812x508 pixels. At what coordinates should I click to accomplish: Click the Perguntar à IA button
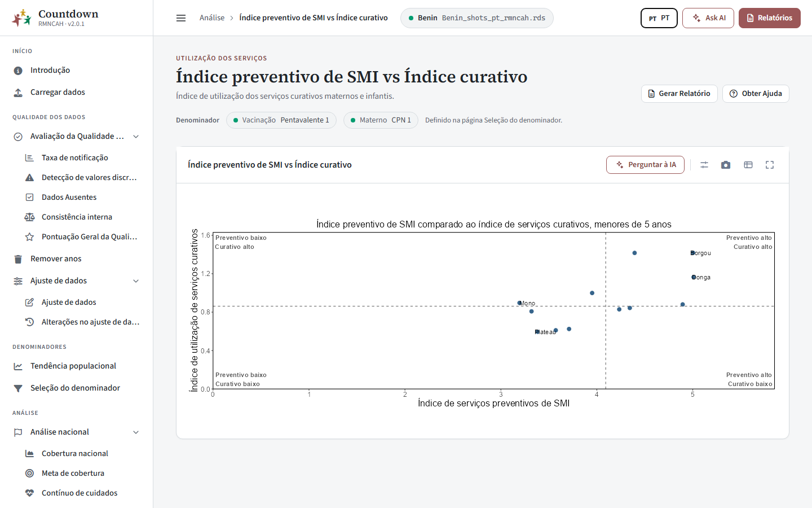pos(646,165)
